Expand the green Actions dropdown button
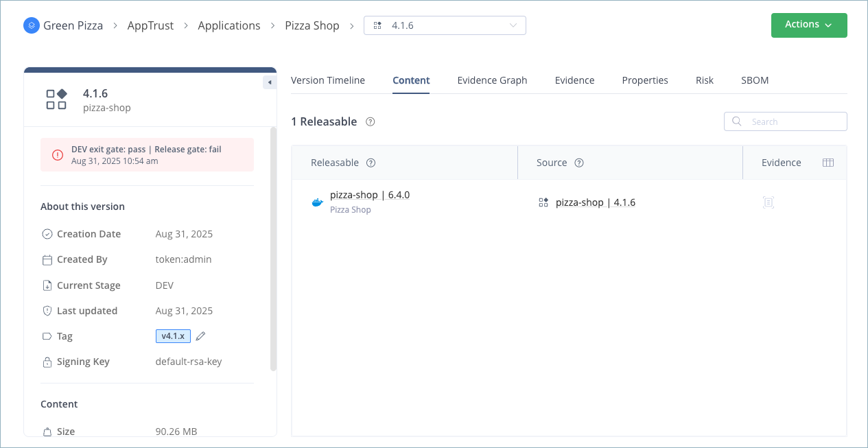 (x=808, y=25)
